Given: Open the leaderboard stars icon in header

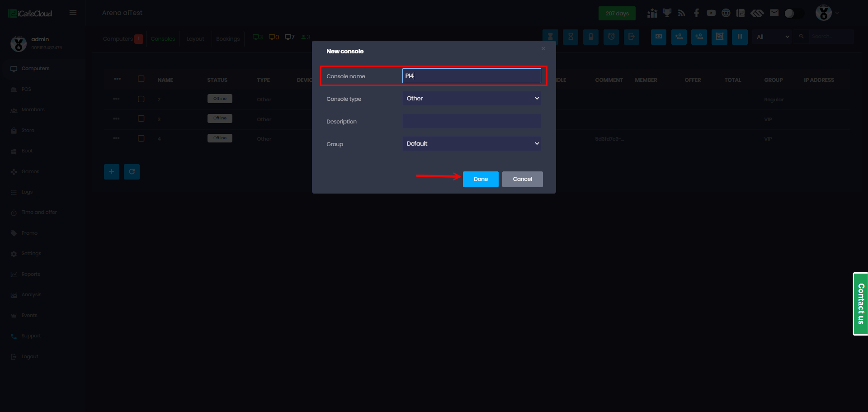Looking at the screenshot, I should coord(652,13).
